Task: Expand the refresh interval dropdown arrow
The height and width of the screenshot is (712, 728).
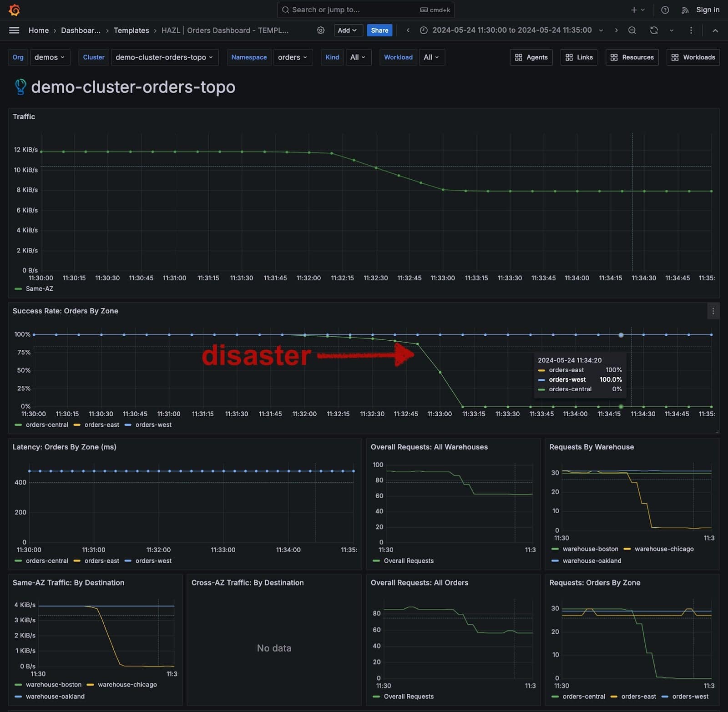Action: [672, 30]
